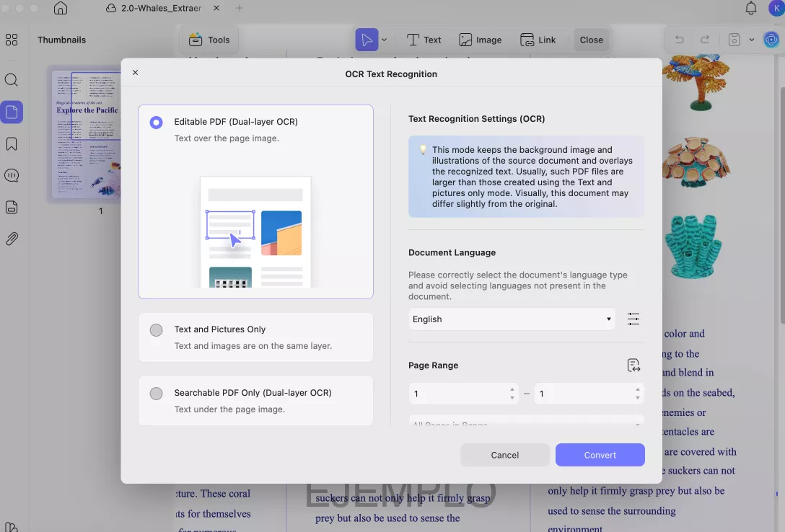Viewport: 785px width, 532px height.
Task: Open the save options dropdown chevron
Action: pyautogui.click(x=751, y=40)
